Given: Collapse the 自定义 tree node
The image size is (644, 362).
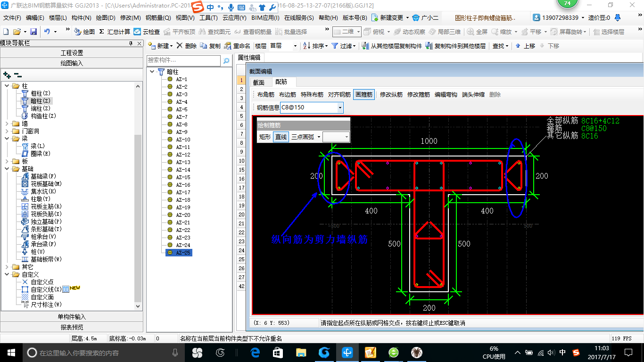Looking at the screenshot, I should click(x=7, y=274).
